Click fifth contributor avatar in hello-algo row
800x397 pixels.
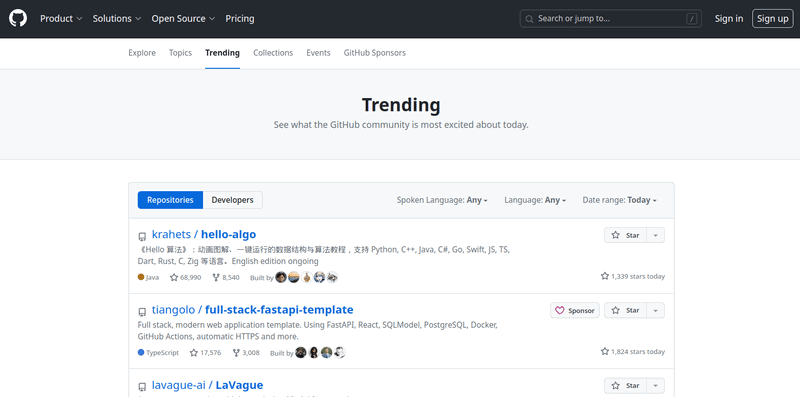point(332,277)
